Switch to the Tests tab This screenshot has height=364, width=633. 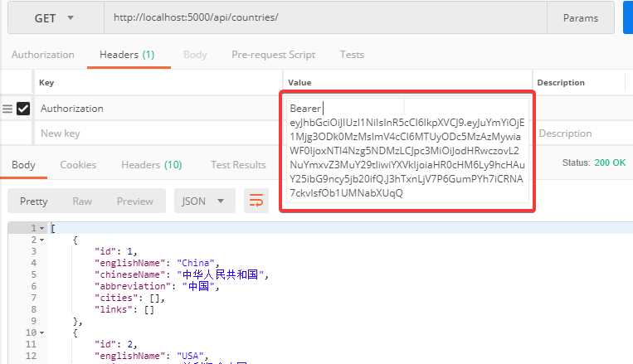click(x=352, y=55)
